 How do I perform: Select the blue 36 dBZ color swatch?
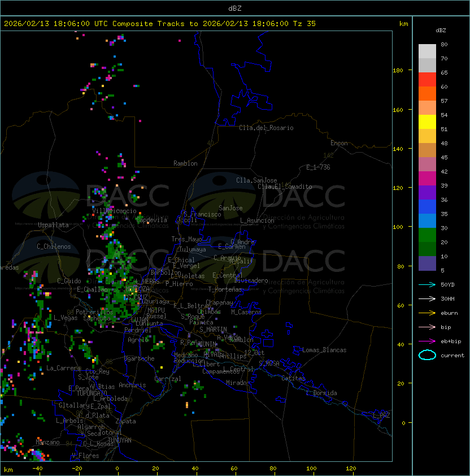427,206
